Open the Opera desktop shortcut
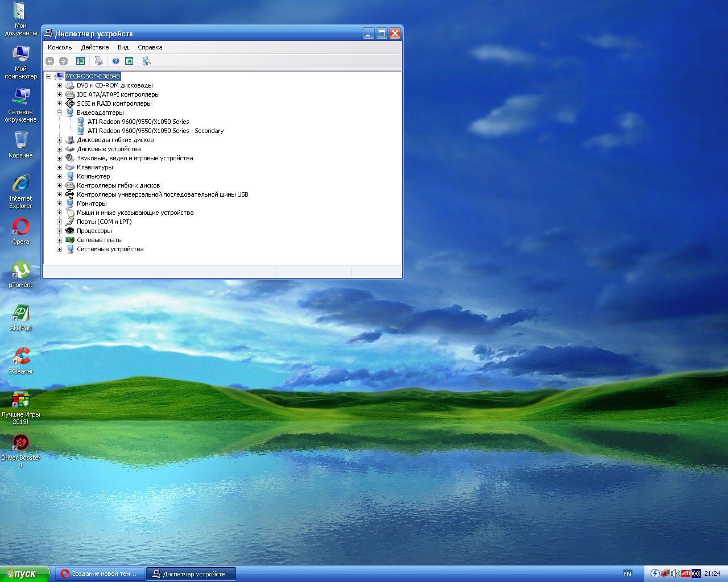The width and height of the screenshot is (728, 582). [21, 227]
